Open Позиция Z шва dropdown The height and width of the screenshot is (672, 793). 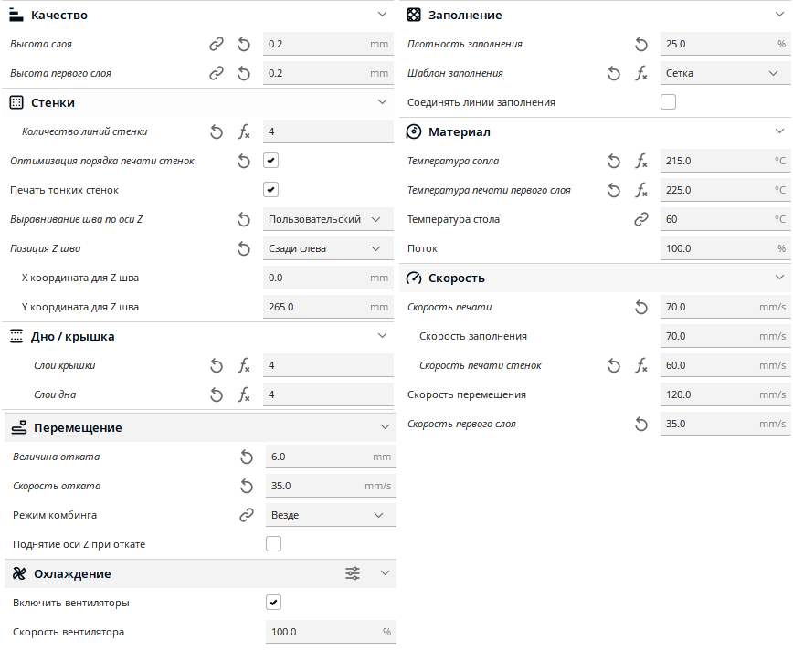pyautogui.click(x=328, y=248)
